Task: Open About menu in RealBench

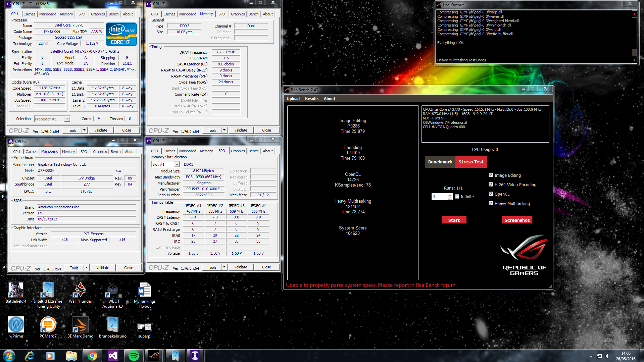Action: pyautogui.click(x=330, y=99)
